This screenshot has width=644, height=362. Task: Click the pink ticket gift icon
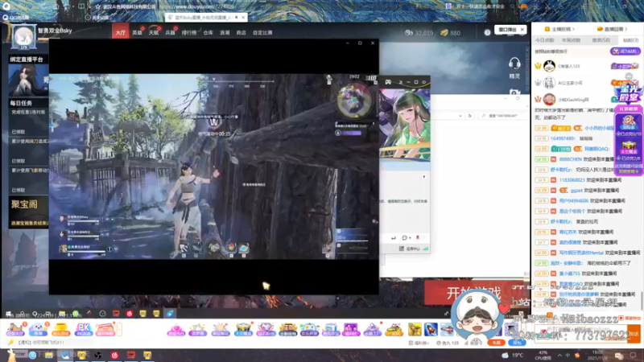tap(105, 329)
